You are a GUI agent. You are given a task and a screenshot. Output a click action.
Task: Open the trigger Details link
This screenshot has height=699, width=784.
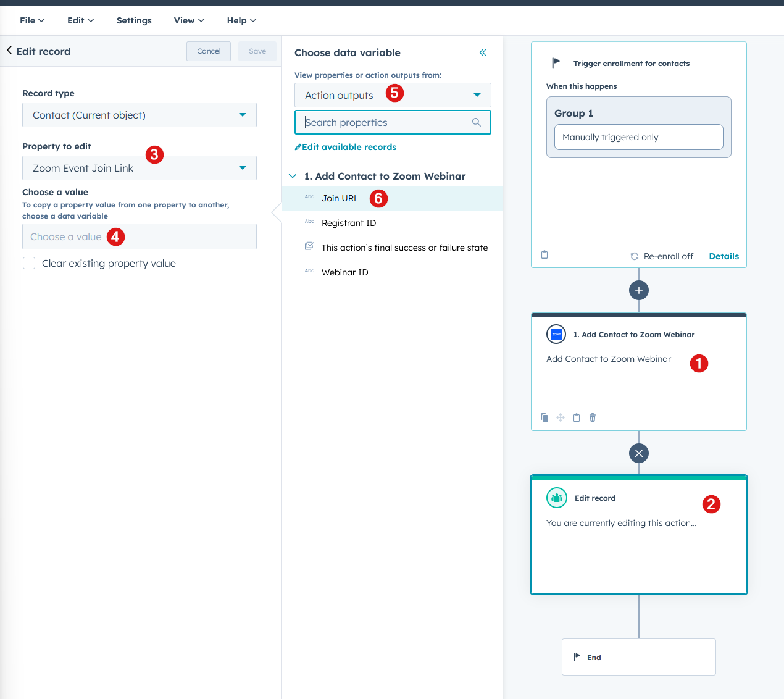click(724, 256)
